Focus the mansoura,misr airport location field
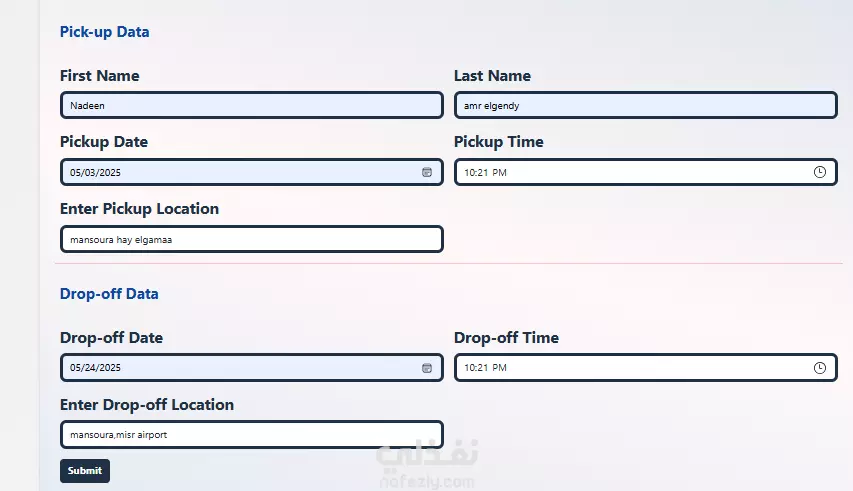Viewport: 853px width, 491px height. (x=252, y=434)
